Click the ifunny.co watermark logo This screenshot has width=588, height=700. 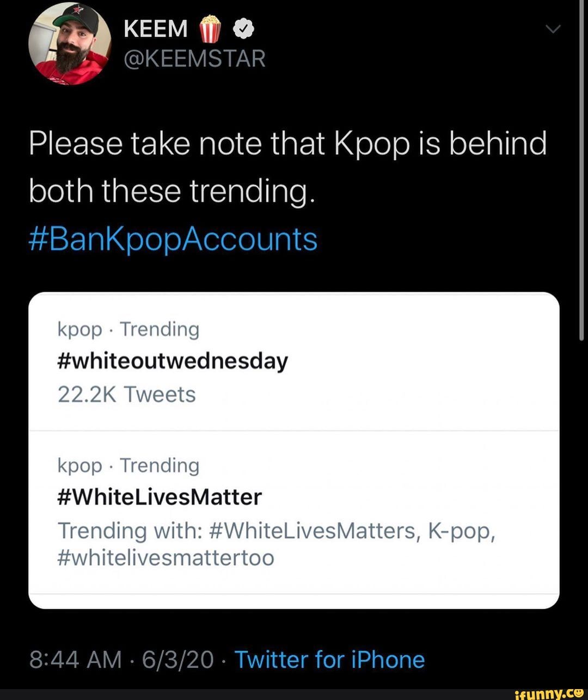click(x=549, y=693)
